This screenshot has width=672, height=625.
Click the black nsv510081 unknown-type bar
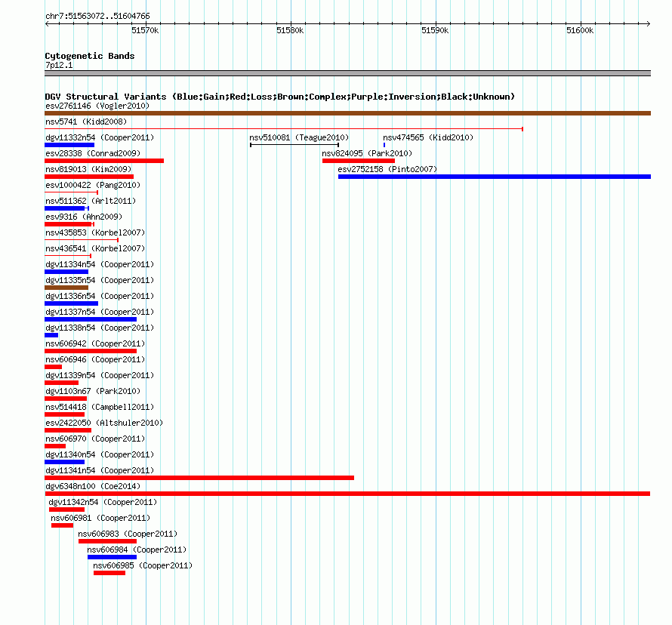(294, 145)
